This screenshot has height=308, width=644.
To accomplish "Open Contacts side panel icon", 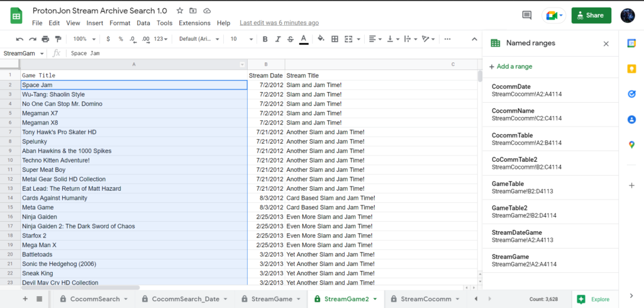I will (631, 119).
